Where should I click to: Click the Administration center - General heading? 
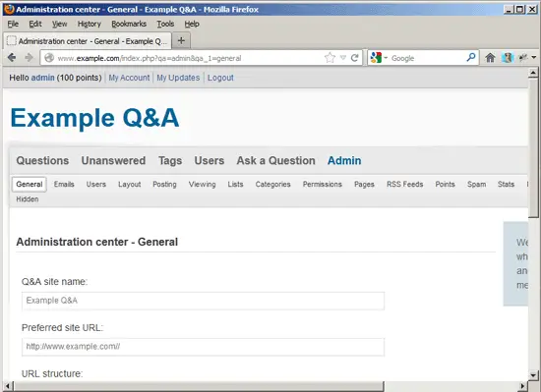[97, 242]
